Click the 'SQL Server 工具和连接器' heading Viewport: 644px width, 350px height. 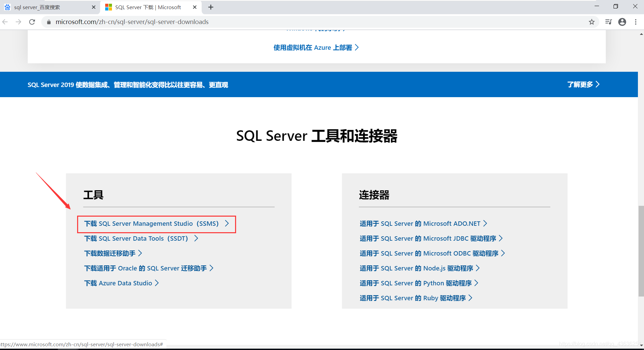317,136
